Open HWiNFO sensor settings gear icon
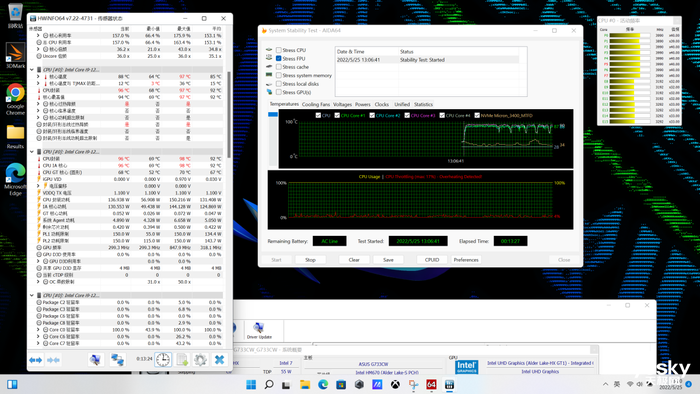This screenshot has width=700, height=394. [x=200, y=360]
